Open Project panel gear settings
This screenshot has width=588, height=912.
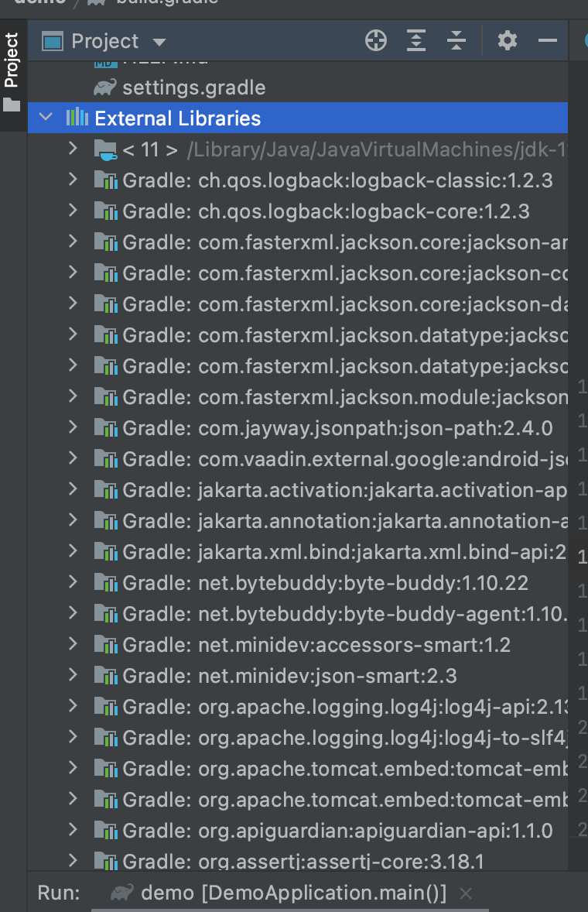(508, 41)
